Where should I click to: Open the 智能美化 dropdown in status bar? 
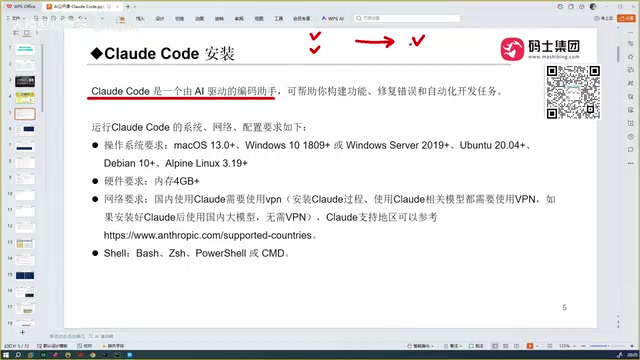click(x=420, y=346)
